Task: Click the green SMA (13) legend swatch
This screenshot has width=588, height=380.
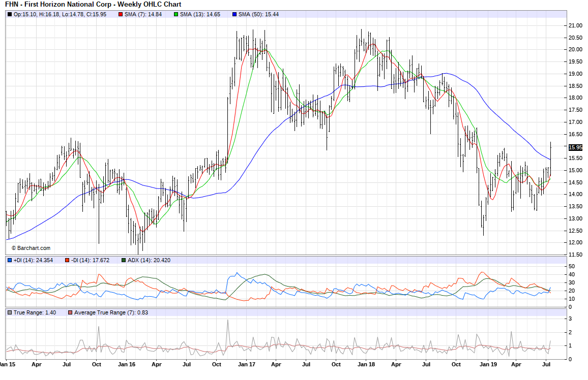Action: click(x=176, y=14)
